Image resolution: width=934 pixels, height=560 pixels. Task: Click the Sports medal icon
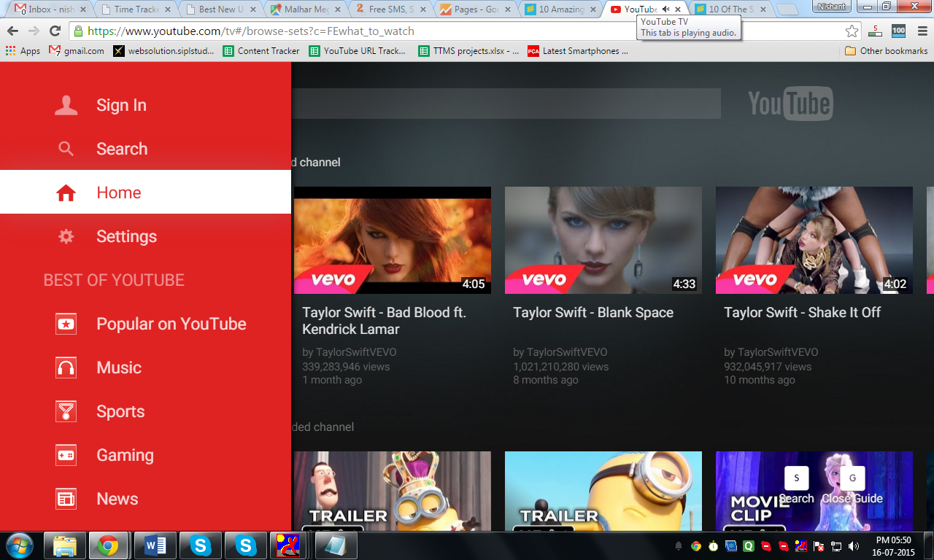[66, 411]
